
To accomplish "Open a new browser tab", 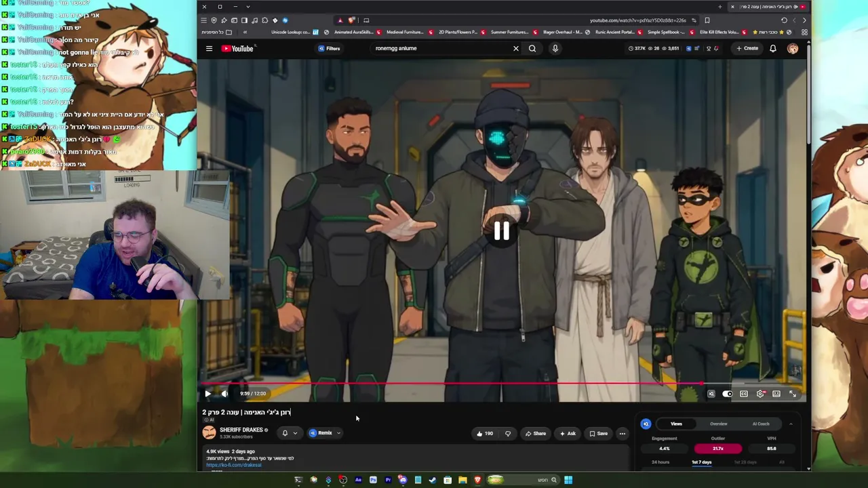I will (719, 7).
